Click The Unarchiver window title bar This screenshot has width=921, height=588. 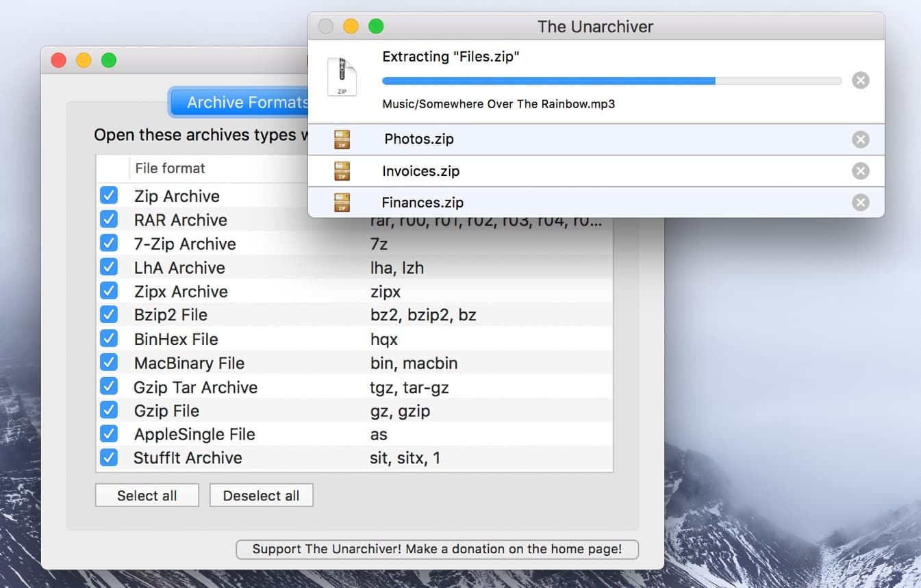(x=595, y=27)
